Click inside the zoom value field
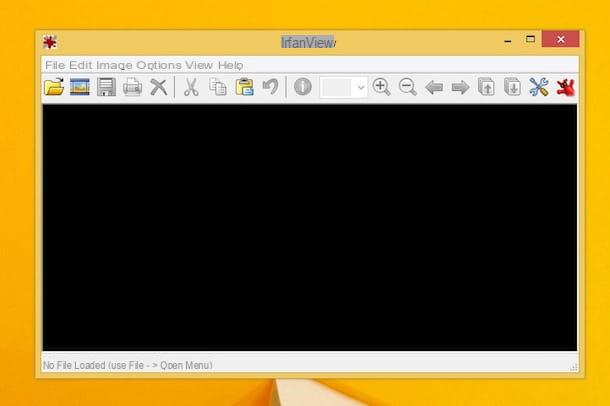 [x=337, y=88]
